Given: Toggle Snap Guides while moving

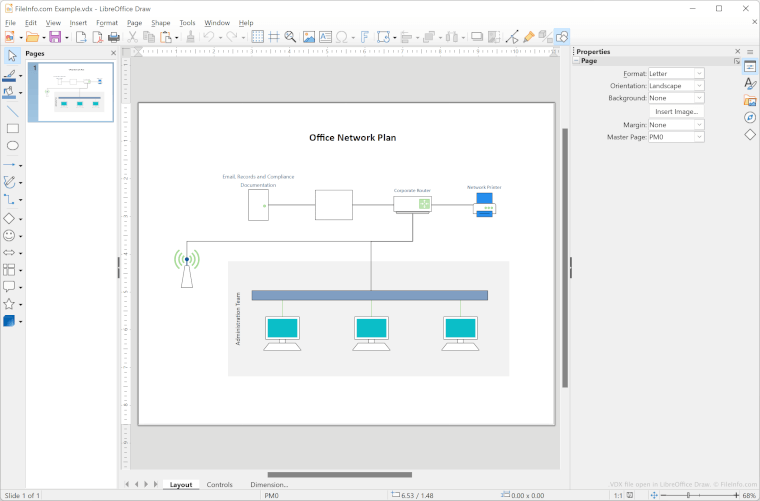Looking at the screenshot, I should pos(274,37).
